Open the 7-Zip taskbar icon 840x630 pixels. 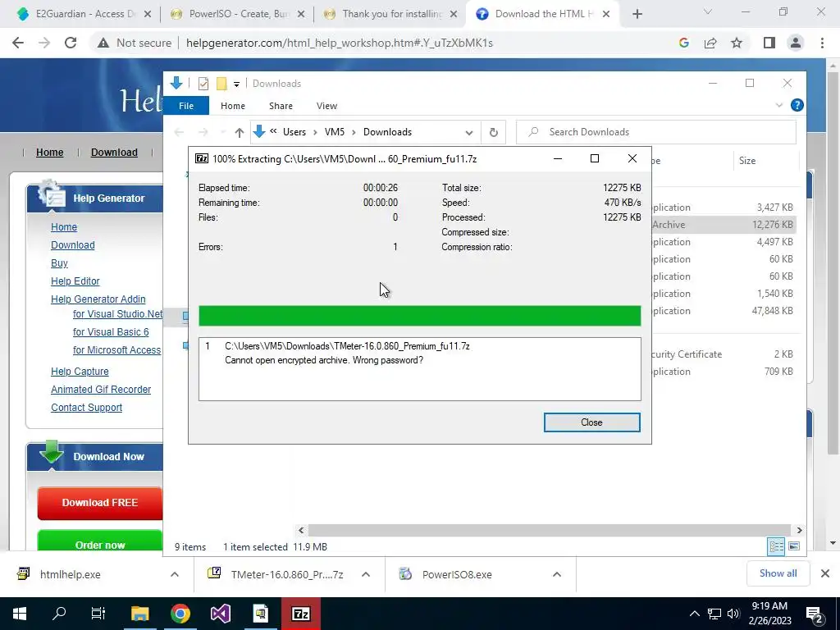tap(300, 614)
